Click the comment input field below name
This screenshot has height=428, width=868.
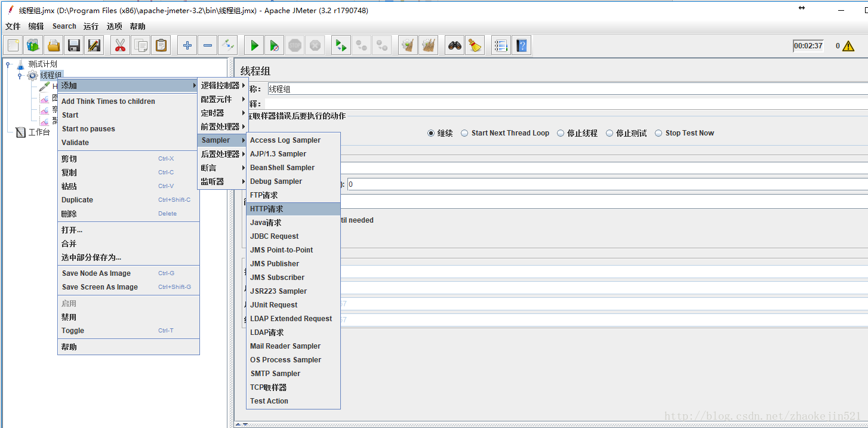click(567, 104)
